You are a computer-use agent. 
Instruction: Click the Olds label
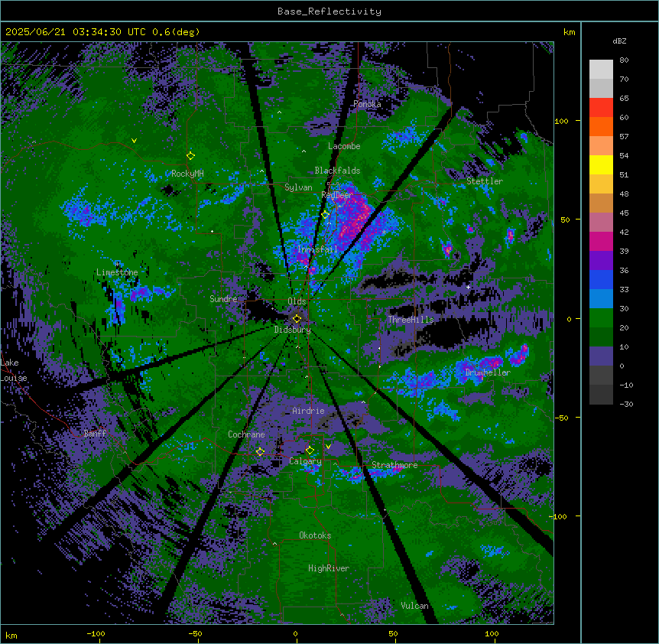click(297, 301)
